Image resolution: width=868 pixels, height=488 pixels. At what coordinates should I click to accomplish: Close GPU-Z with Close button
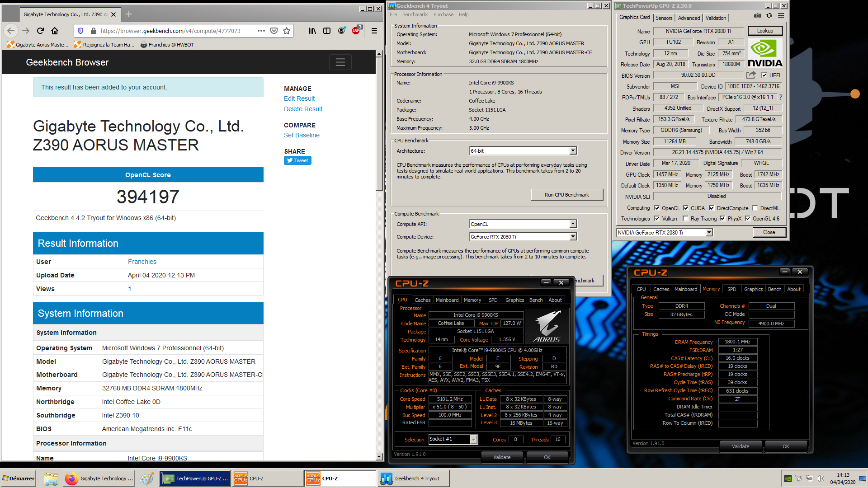[x=769, y=232]
